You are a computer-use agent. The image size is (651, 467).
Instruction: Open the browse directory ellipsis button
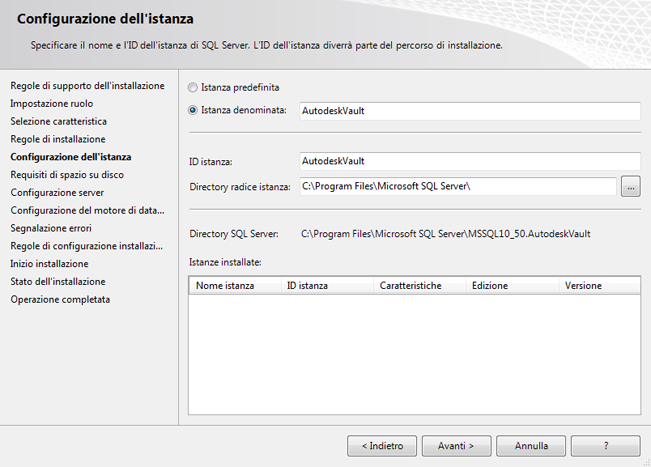(630, 186)
